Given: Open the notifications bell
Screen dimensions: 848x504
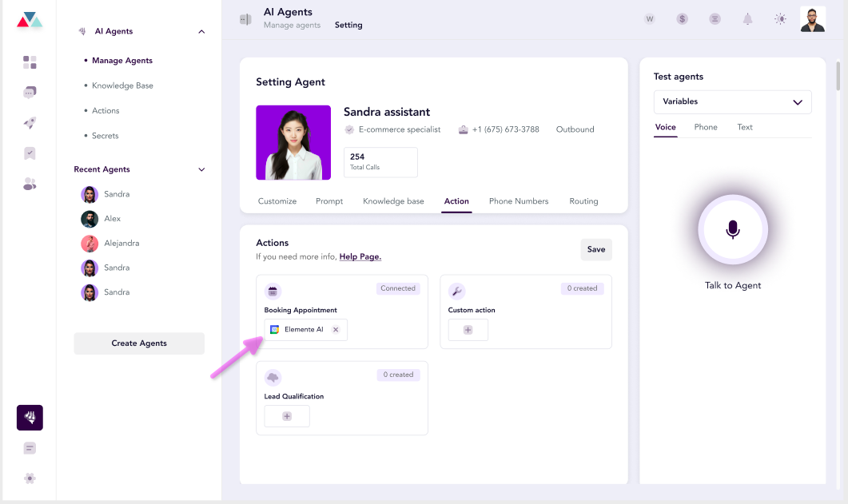Looking at the screenshot, I should (x=747, y=19).
